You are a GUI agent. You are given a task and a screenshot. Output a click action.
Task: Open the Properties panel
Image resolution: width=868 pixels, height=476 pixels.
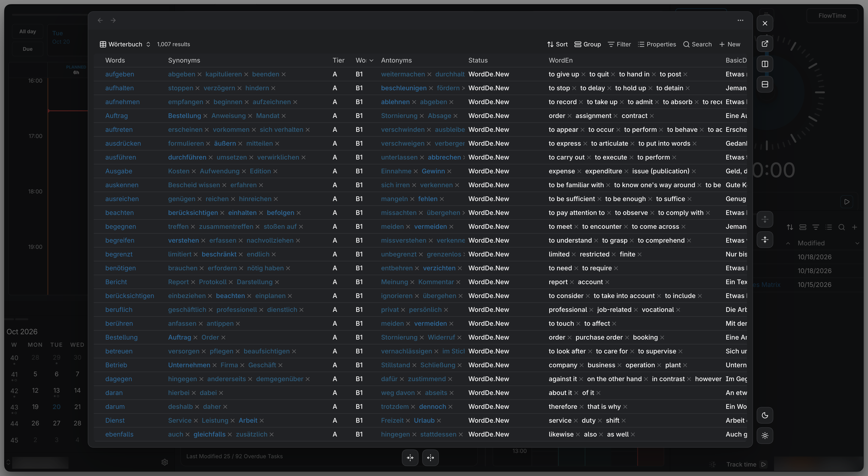click(x=657, y=44)
